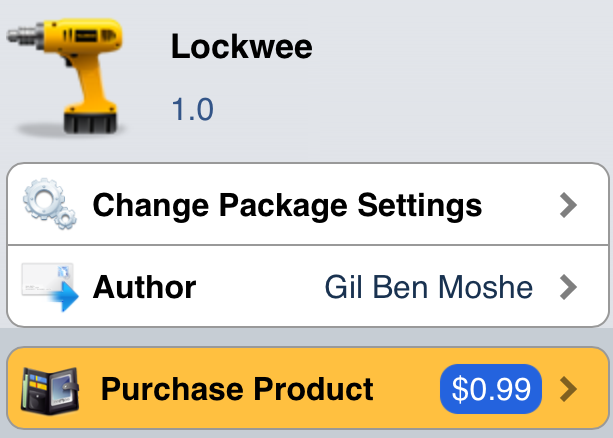Expand the Change Package Settings chevron
Image resolution: width=613 pixels, height=438 pixels.
[569, 206]
